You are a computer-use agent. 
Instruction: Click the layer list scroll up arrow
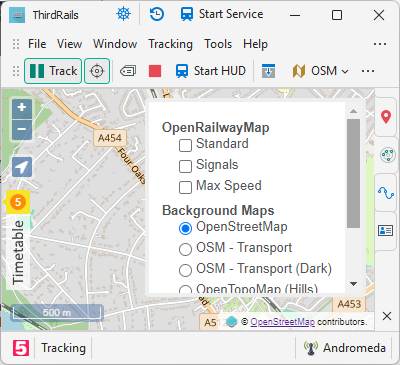(353, 111)
